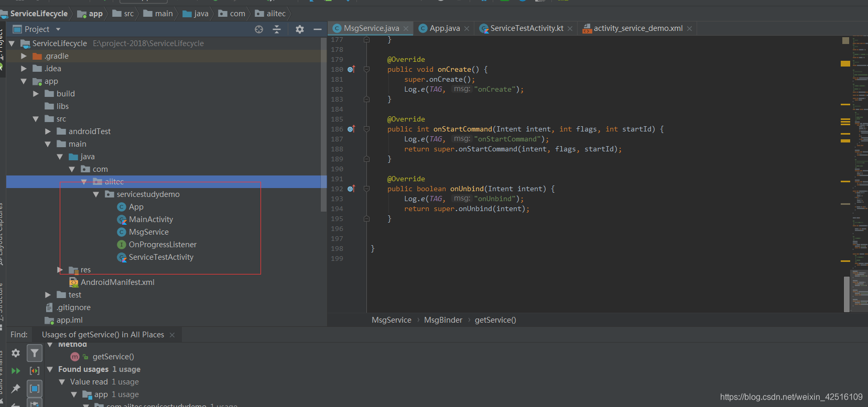Collapse the Value read node

(62, 382)
